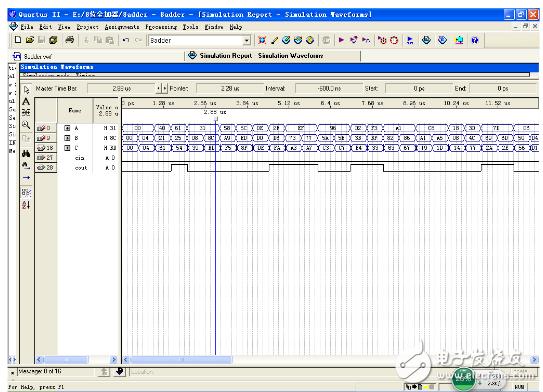Click the Open file folder icon

click(x=30, y=40)
